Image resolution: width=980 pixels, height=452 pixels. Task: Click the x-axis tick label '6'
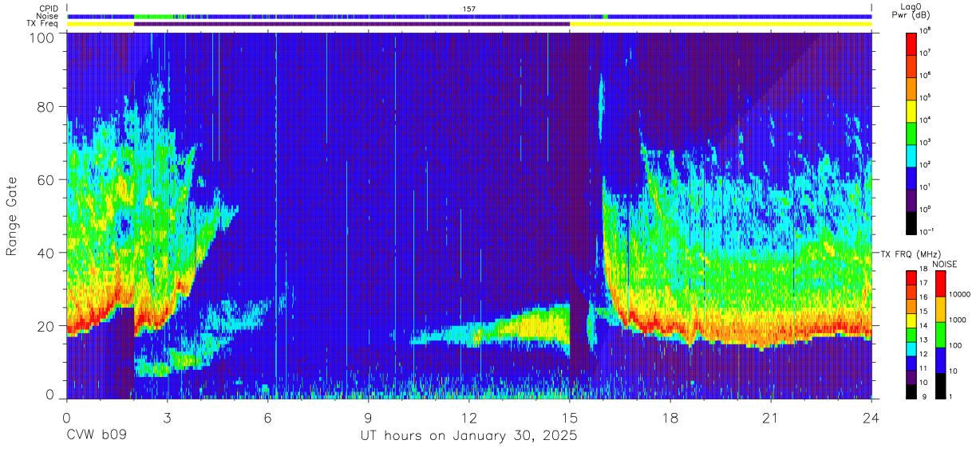pos(267,419)
